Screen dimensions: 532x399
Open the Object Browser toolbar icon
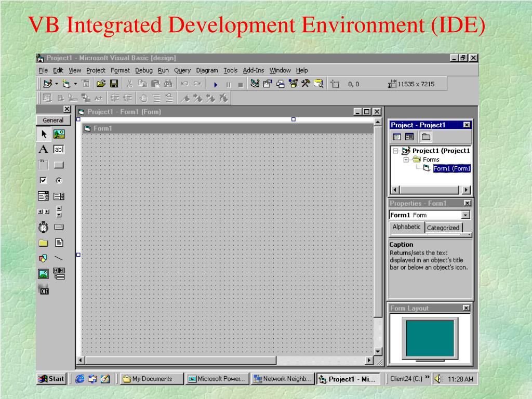click(x=293, y=84)
